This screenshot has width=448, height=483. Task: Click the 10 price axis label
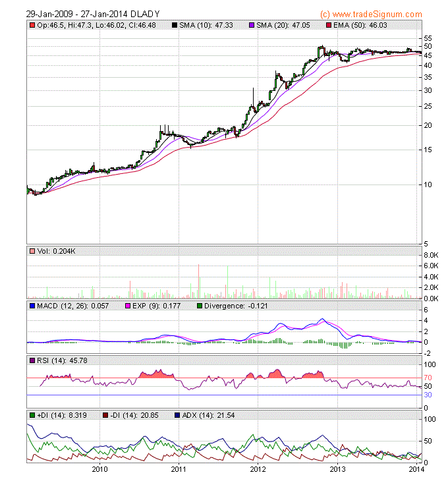[x=428, y=185]
